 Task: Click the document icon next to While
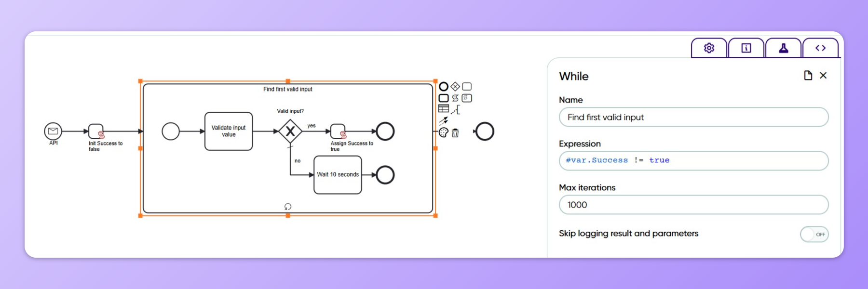808,75
